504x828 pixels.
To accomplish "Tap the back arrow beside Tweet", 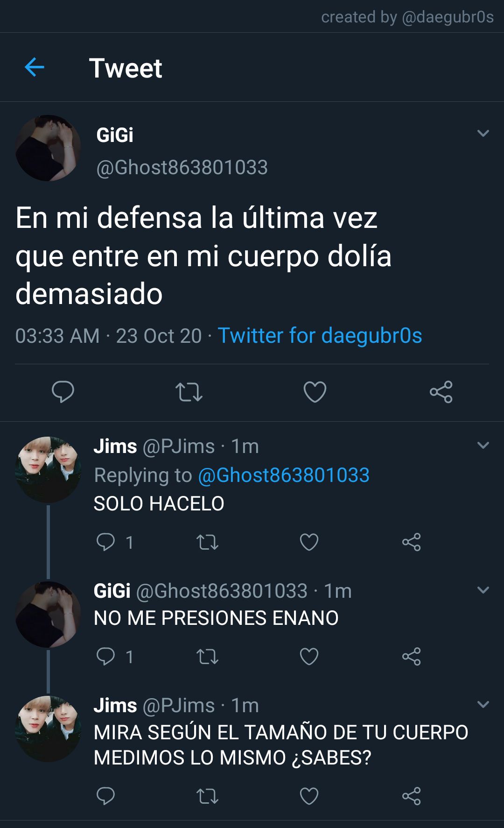I will point(34,67).
